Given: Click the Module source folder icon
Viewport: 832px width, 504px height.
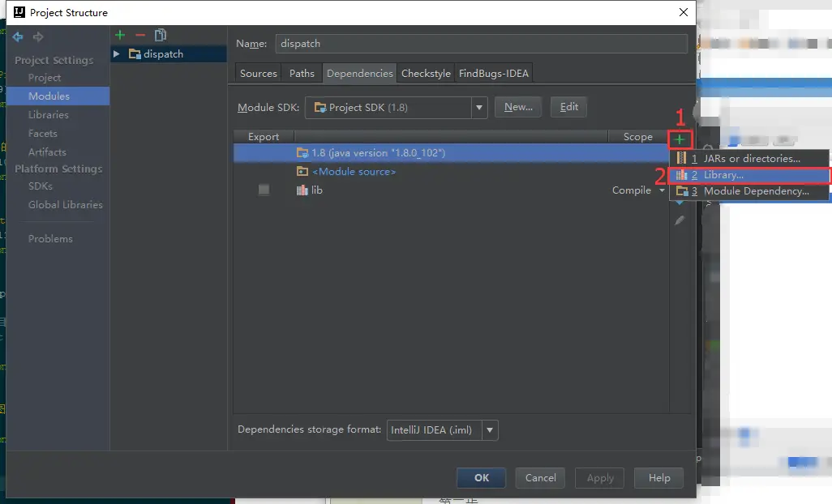Looking at the screenshot, I should pyautogui.click(x=302, y=171).
